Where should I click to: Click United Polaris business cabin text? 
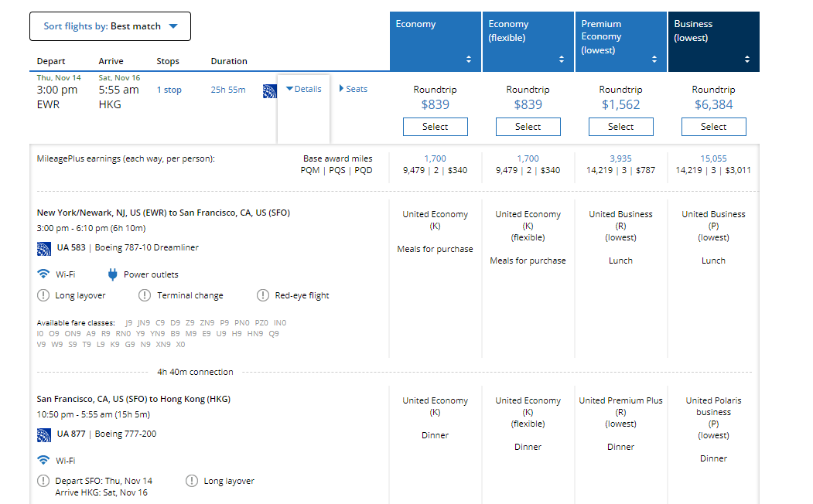(713, 406)
